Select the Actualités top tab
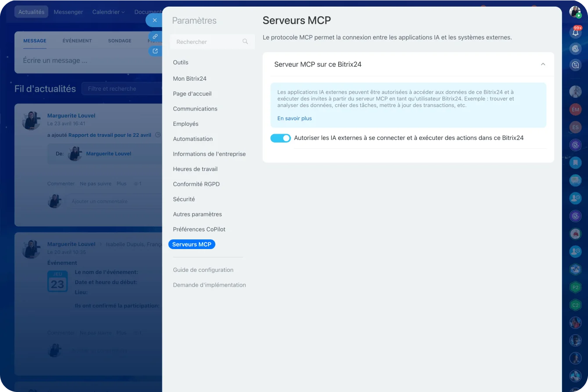Viewport: 588px width, 392px height. click(31, 12)
